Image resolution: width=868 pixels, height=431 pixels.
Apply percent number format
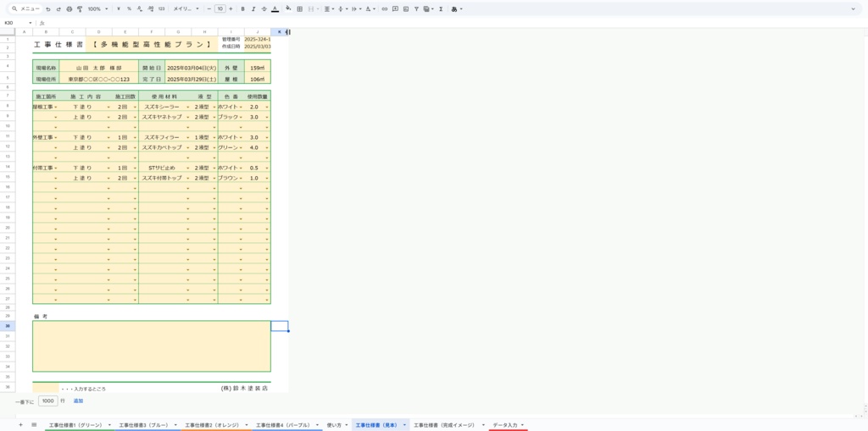point(129,8)
